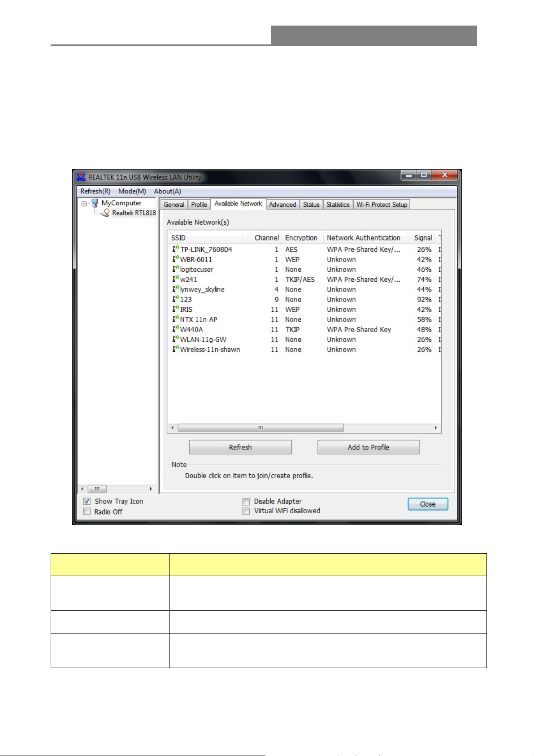Select the lynwey_skyline network
This screenshot has width=534, height=756.
pyautogui.click(x=304, y=289)
